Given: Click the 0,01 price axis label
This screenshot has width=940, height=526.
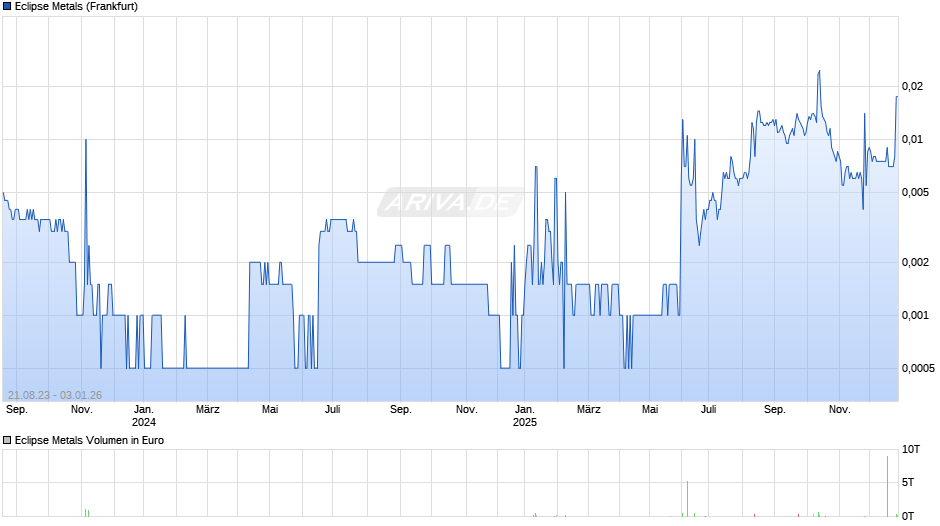Looking at the screenshot, I should tap(912, 139).
